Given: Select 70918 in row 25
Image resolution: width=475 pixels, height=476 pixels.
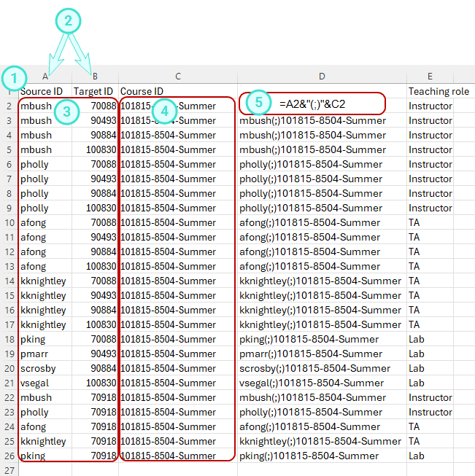Looking at the screenshot, I should tap(95, 441).
